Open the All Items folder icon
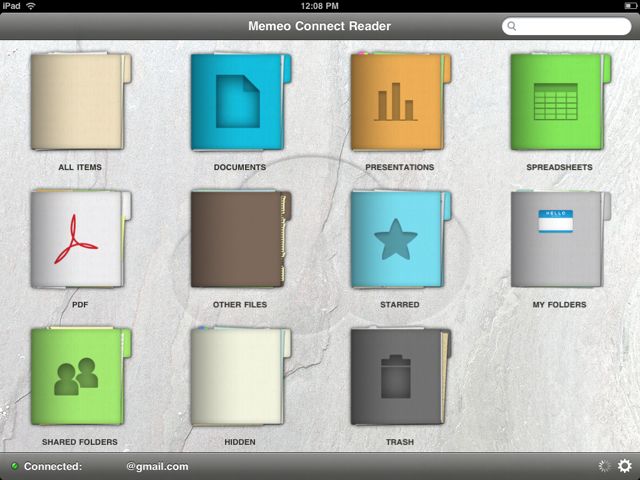Screen dimensions: 640x480 81,101
